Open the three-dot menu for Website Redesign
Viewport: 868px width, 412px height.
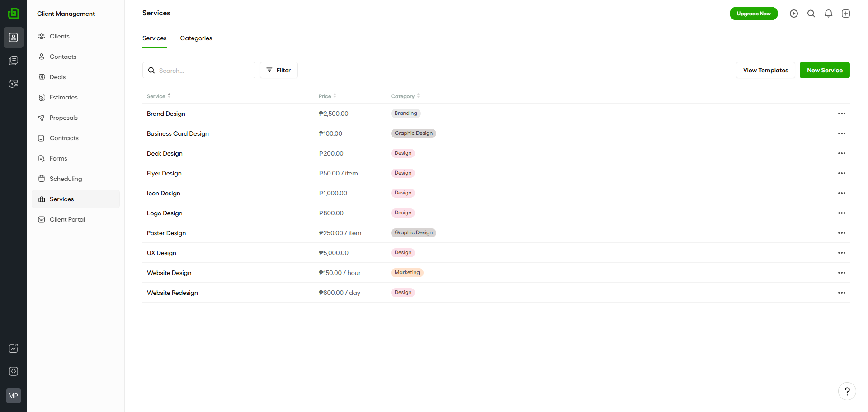(841, 293)
